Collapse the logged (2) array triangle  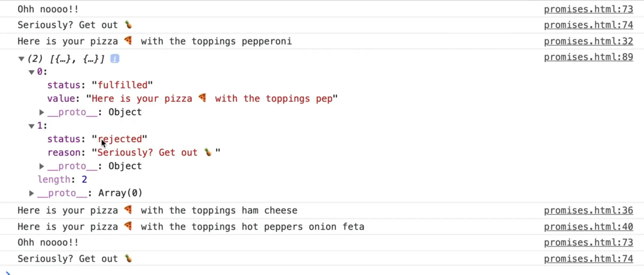[21, 59]
